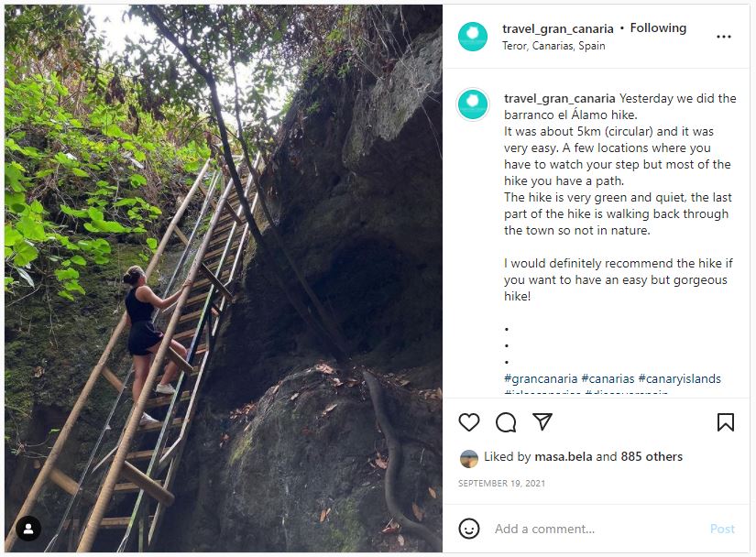Open the #canarias hashtag

(x=608, y=378)
